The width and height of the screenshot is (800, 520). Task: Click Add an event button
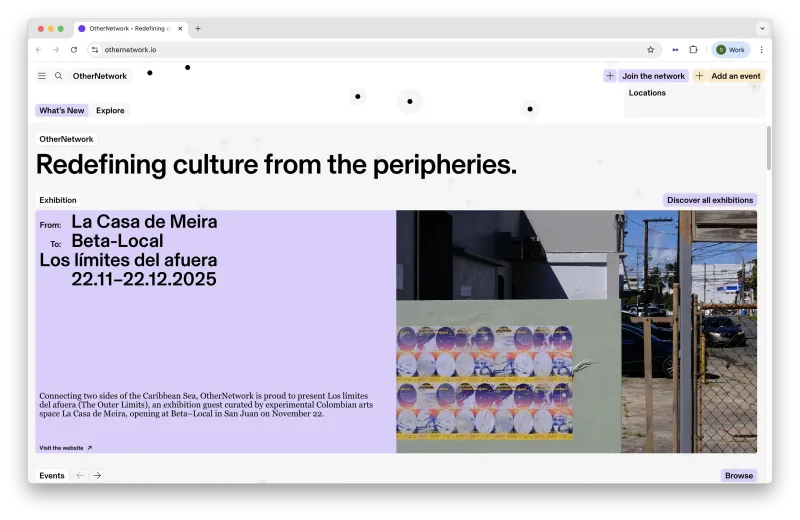coord(729,76)
